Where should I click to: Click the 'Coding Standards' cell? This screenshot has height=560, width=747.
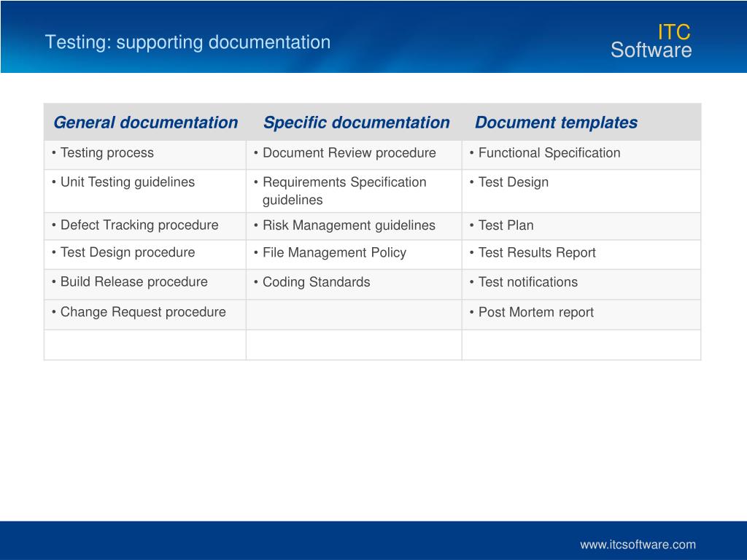(x=354, y=284)
